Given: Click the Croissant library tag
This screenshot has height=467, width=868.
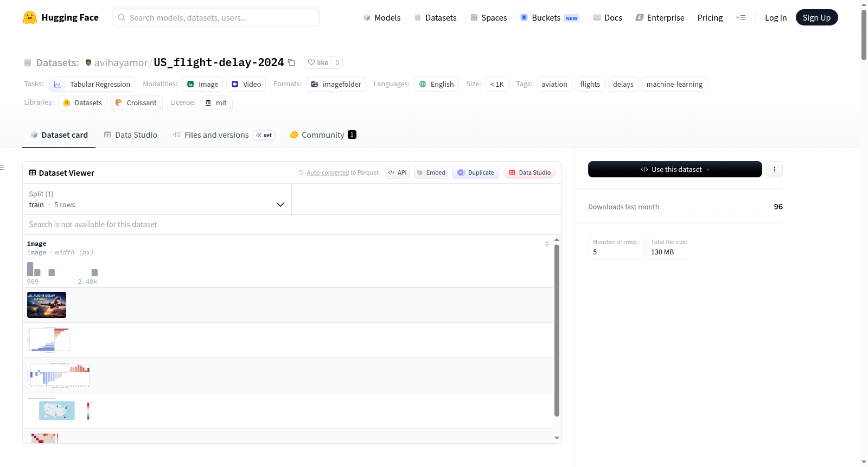Looking at the screenshot, I should coord(136,103).
